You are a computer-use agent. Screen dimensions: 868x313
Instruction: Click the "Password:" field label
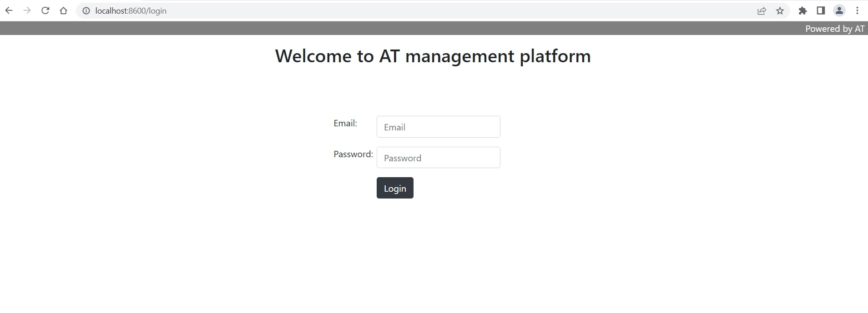tap(353, 154)
